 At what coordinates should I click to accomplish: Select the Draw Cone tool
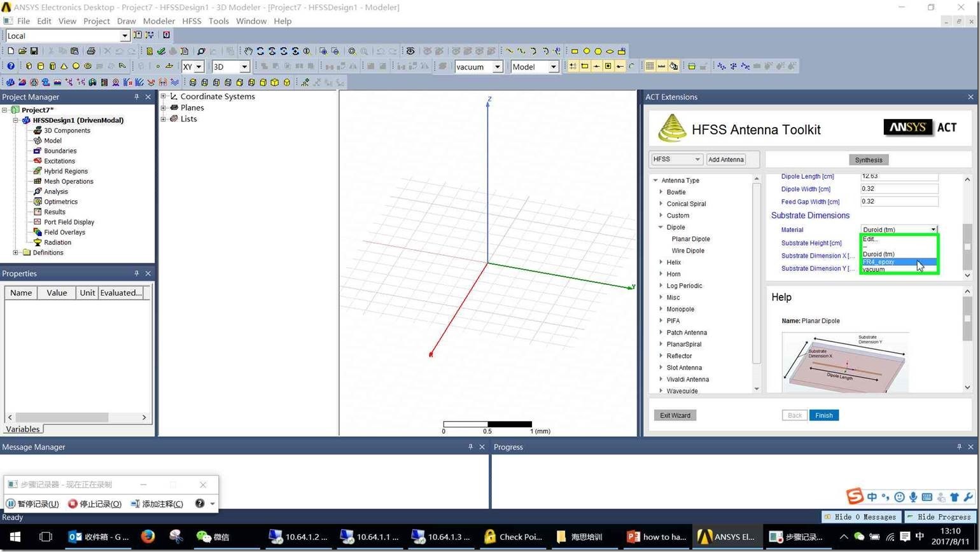click(64, 66)
